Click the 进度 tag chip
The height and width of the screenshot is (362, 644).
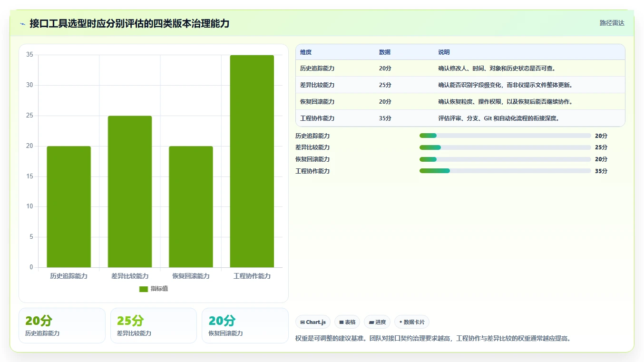377,322
